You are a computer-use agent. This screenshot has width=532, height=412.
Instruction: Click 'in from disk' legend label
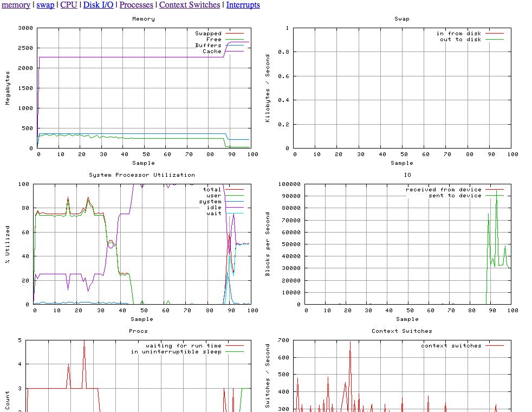click(x=459, y=33)
